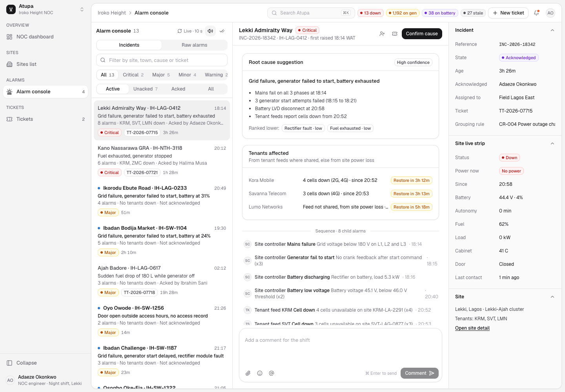565x392 pixels.
Task: Open NOC dashboard from sidebar
Action: click(x=46, y=37)
